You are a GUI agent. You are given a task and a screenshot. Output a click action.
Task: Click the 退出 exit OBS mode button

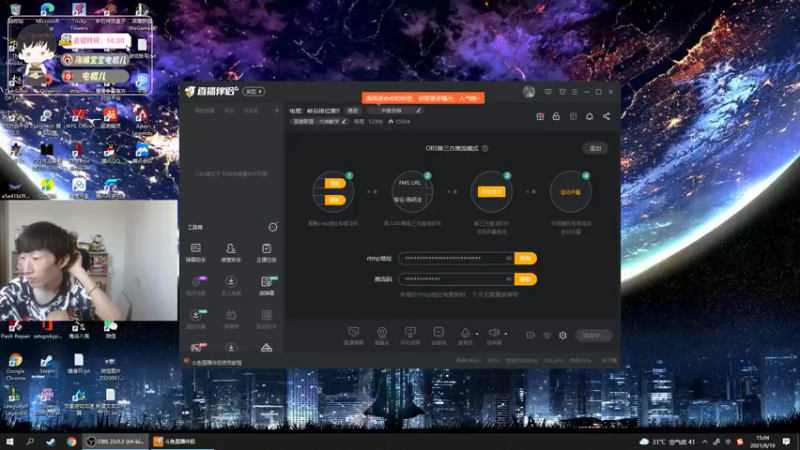[595, 148]
